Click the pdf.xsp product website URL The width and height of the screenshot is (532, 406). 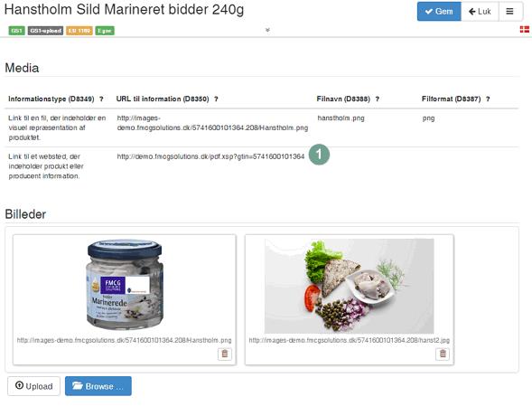pos(210,156)
